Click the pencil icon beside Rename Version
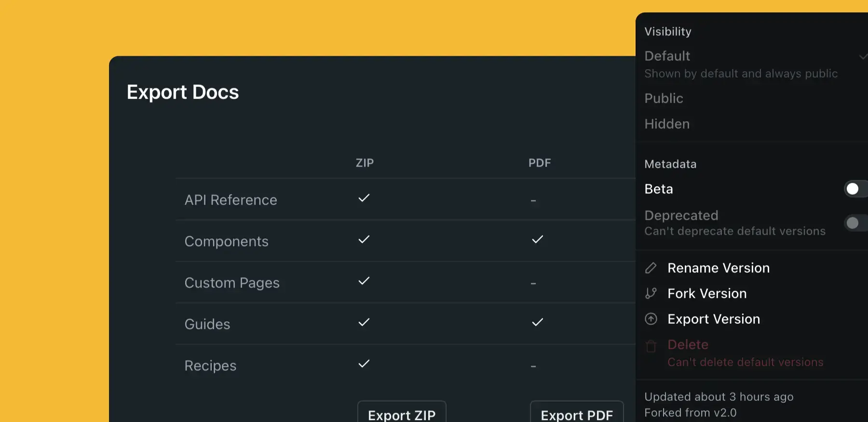The height and width of the screenshot is (422, 868). point(652,268)
